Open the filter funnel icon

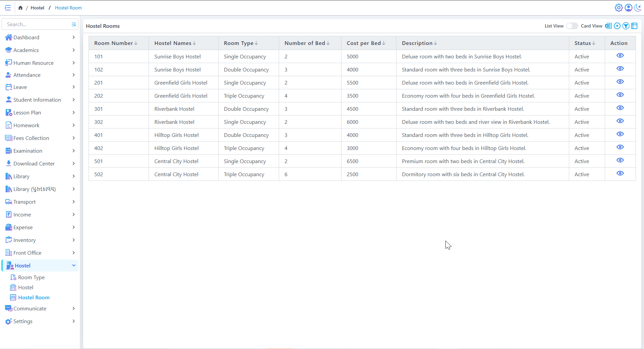pyautogui.click(x=626, y=26)
